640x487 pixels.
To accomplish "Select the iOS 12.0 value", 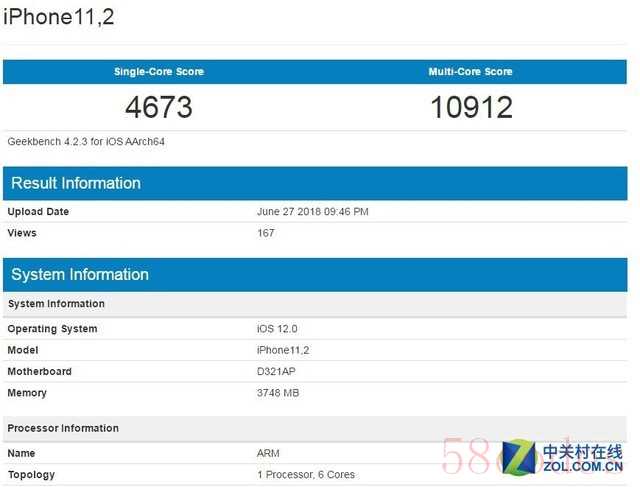I will point(277,329).
